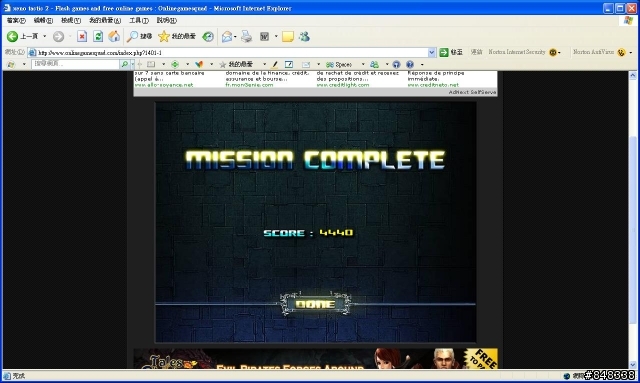Screen dimensions: 640x383
Task: Click the scroll-up arrow of the page scrollbar
Action: (x=633, y=75)
